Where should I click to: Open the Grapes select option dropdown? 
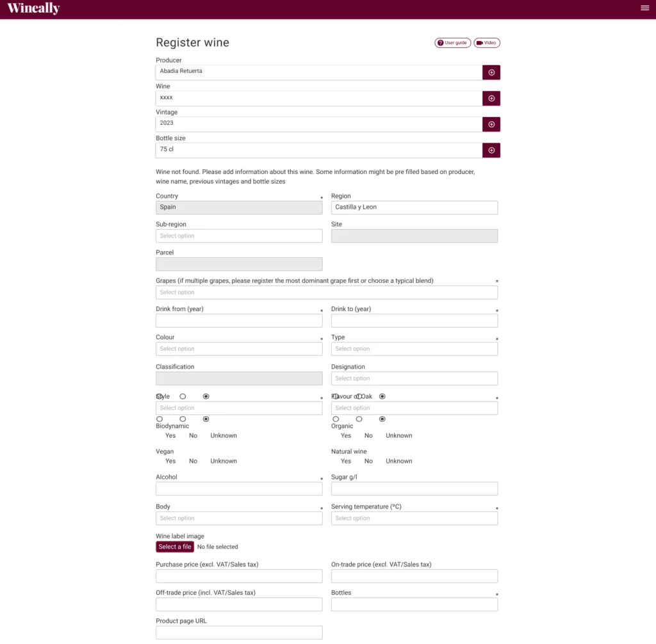pyautogui.click(x=327, y=293)
